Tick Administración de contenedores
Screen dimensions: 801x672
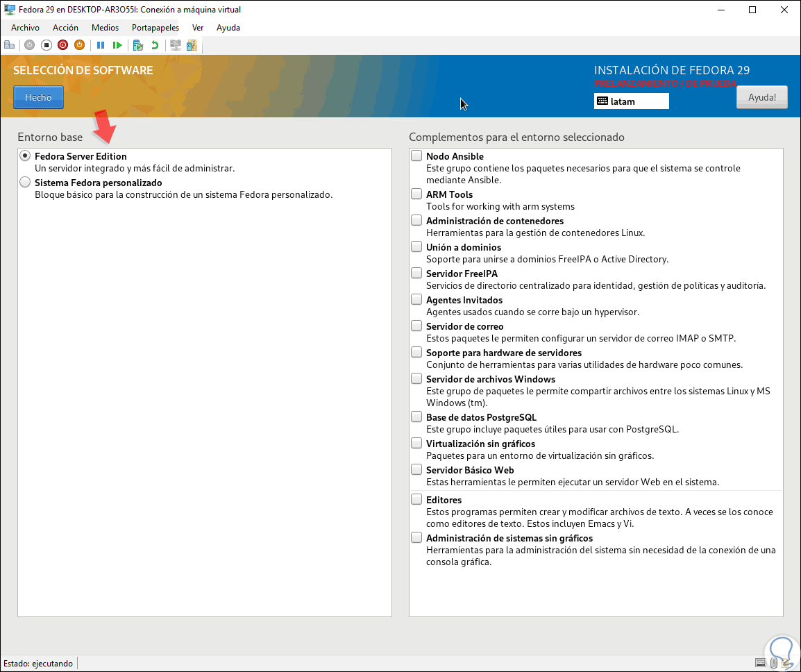pos(416,220)
